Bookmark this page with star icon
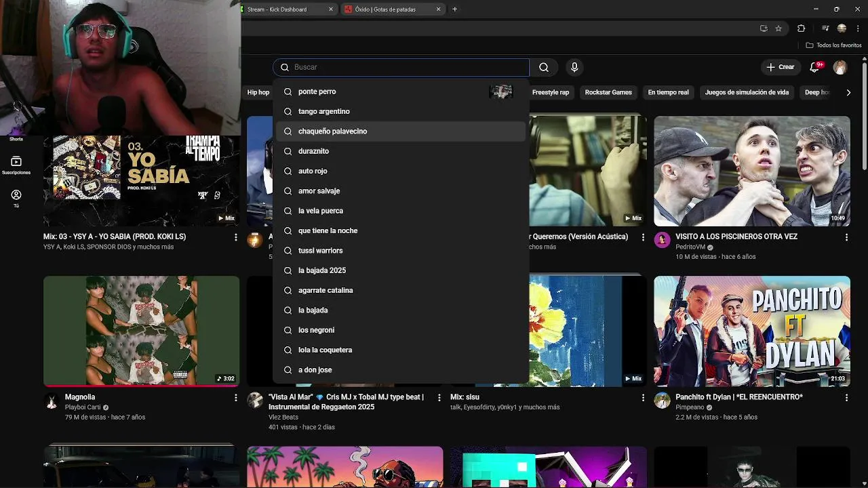Image resolution: width=868 pixels, height=488 pixels. click(x=778, y=28)
